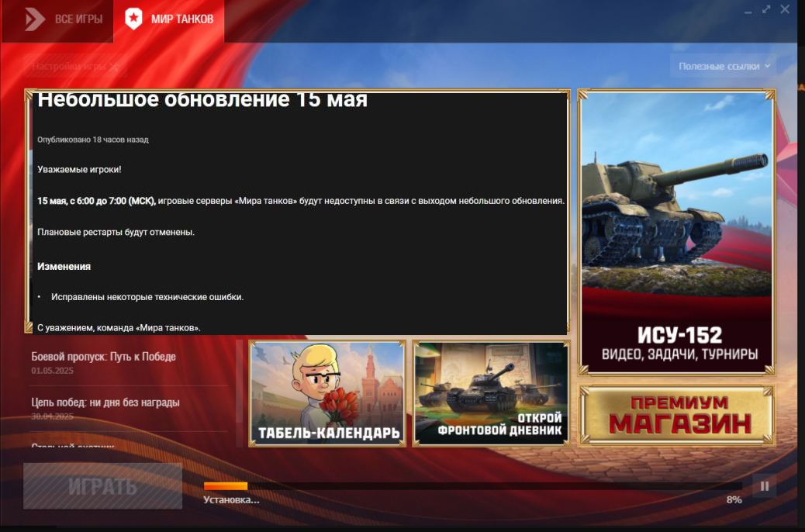The image size is (805, 532).
Task: Click the Установка... status text
Action: click(x=232, y=499)
